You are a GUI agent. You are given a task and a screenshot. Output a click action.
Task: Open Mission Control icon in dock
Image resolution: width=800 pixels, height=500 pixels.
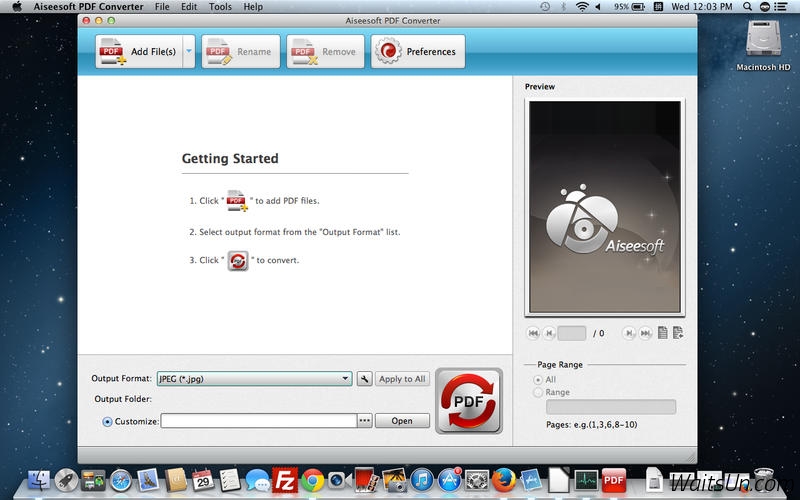93,481
